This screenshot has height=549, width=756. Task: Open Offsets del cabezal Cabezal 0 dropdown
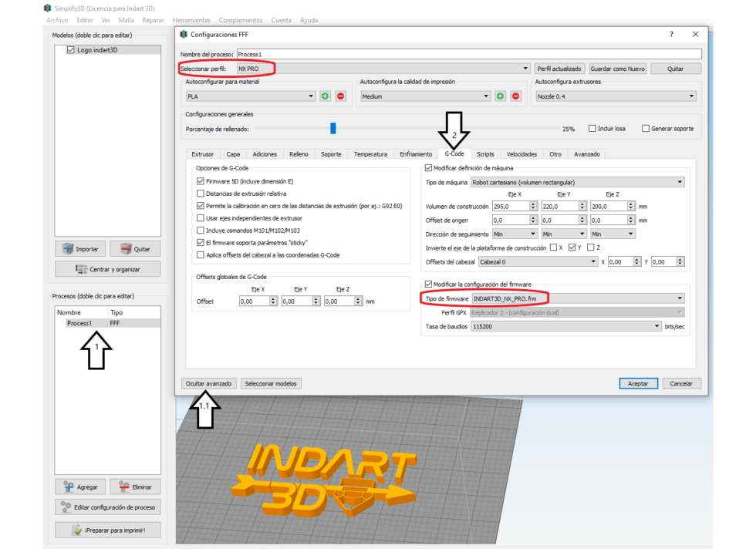[x=538, y=261]
